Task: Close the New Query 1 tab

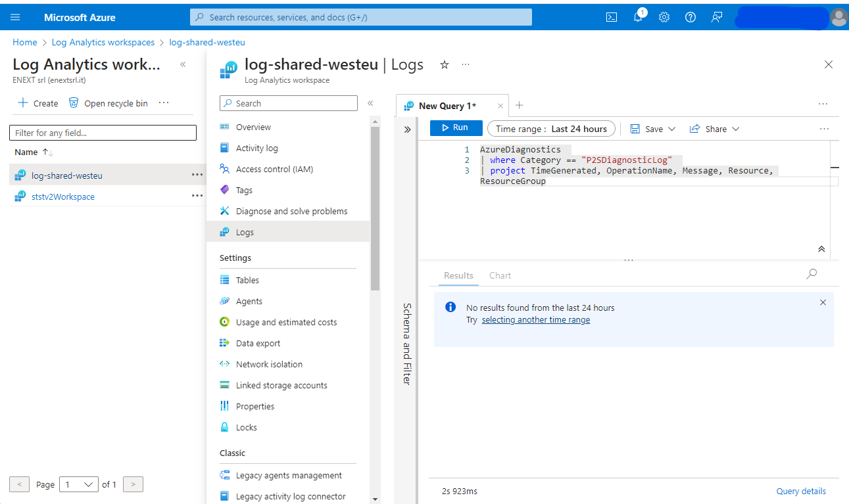Action: click(500, 106)
